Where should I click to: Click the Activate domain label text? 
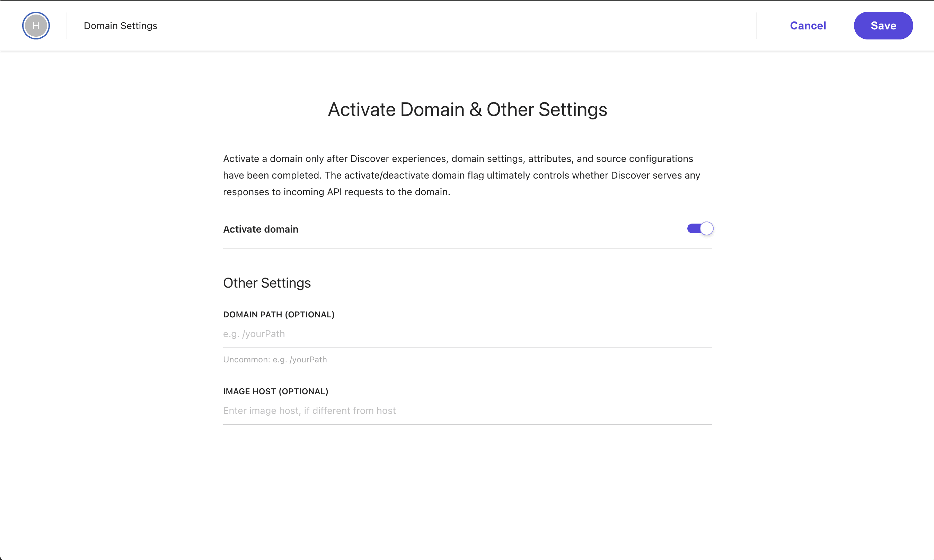pos(261,229)
